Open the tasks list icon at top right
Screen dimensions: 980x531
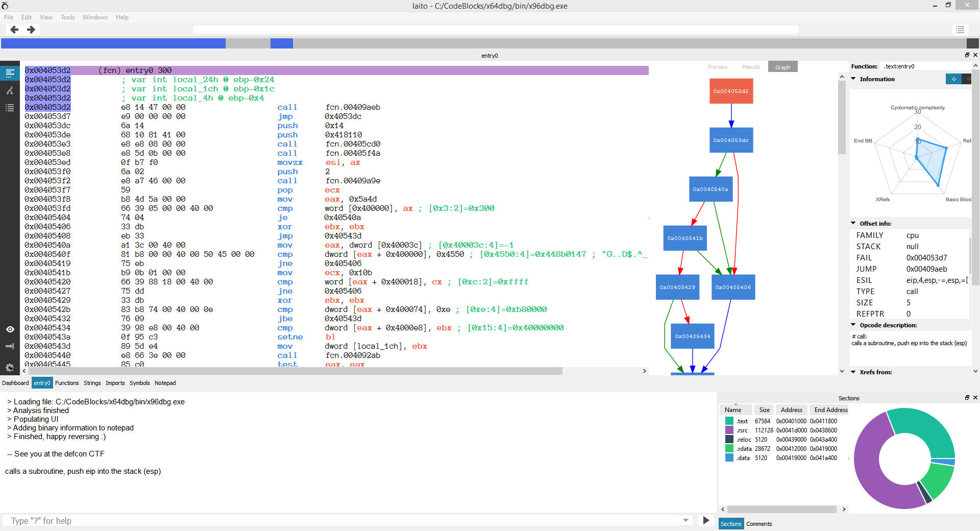click(x=960, y=30)
